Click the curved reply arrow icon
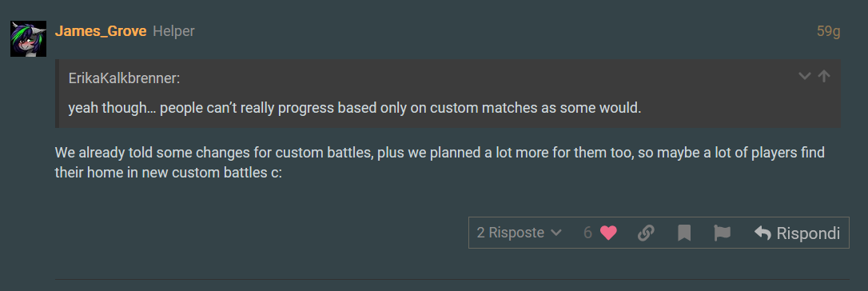 [762, 233]
